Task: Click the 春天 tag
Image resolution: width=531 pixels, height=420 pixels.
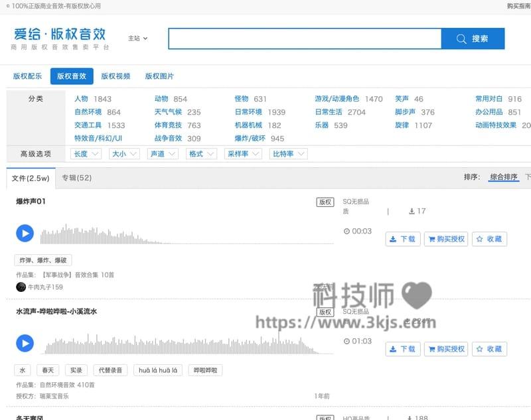Action: (x=48, y=370)
